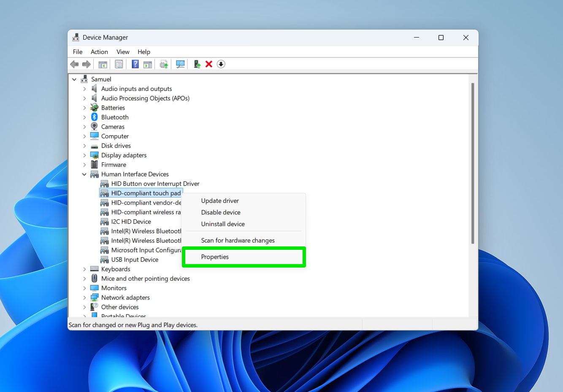Click the Properties sheet toolbar icon
Image resolution: width=563 pixels, height=392 pixels.
(119, 64)
